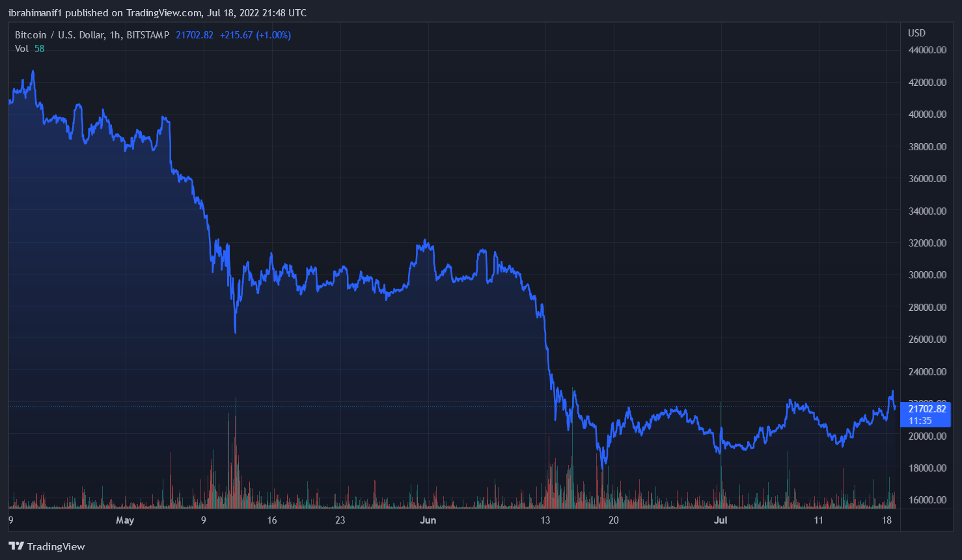Click the 18 date on time axis

[x=886, y=520]
